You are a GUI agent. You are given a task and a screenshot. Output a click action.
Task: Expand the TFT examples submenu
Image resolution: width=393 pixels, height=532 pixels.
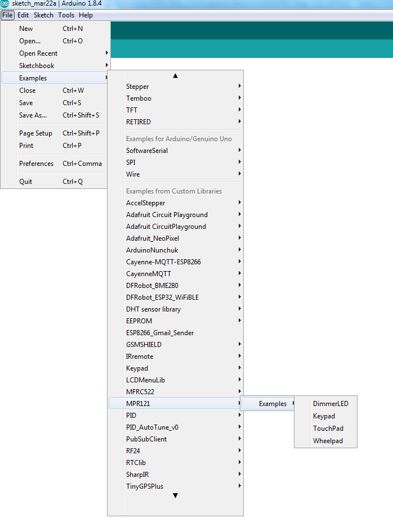pyautogui.click(x=175, y=110)
